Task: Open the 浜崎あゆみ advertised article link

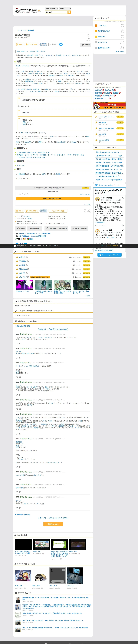Action: pyautogui.click(x=23, y=269)
